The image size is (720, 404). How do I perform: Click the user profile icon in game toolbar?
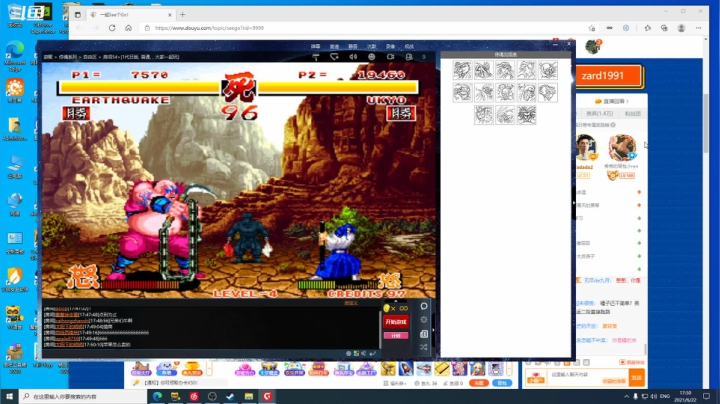409,57
